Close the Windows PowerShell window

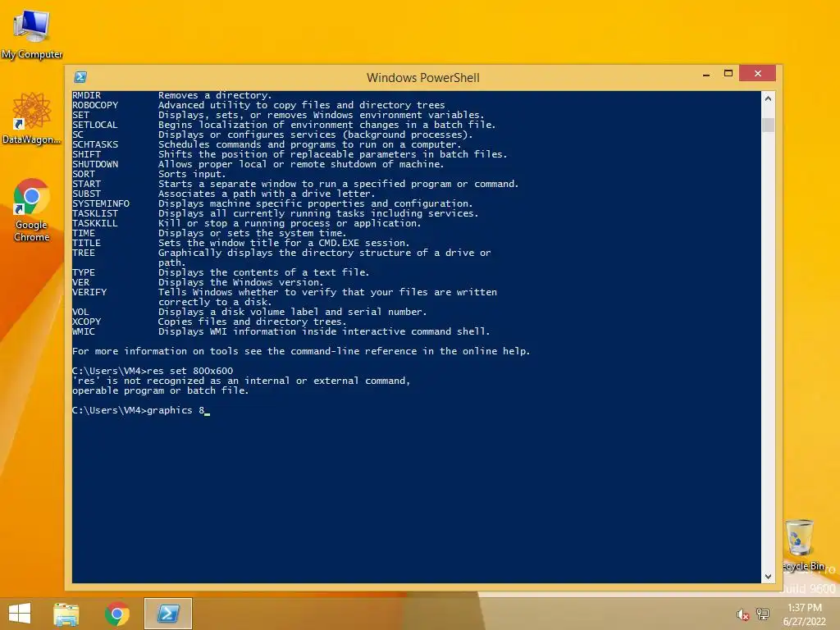click(x=757, y=73)
